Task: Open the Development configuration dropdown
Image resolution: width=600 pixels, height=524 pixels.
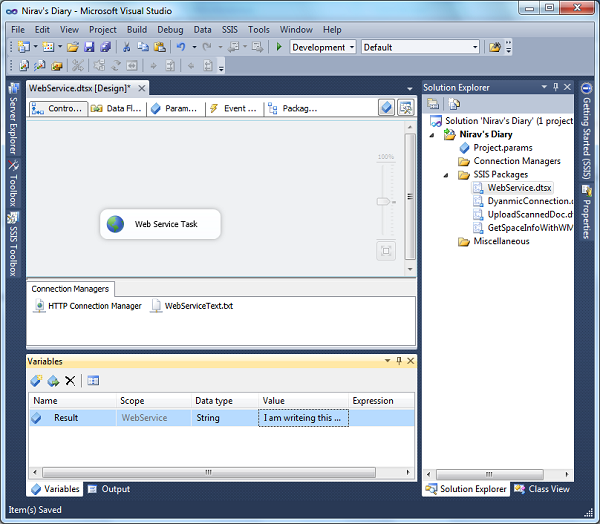Action: (351, 47)
